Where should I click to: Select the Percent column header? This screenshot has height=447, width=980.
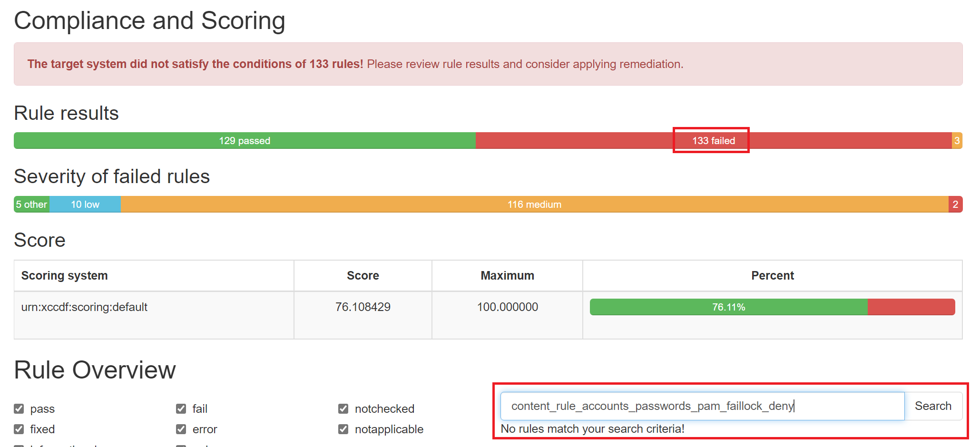coord(772,275)
